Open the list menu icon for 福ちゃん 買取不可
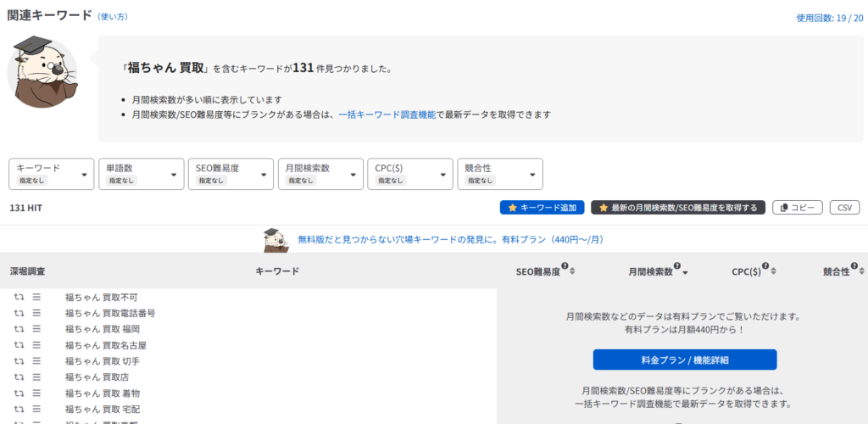The image size is (868, 424). pos(36,298)
